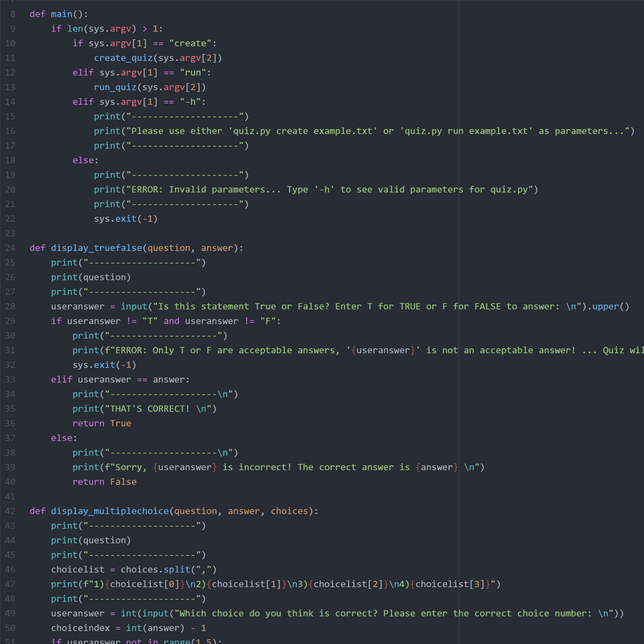This screenshot has width=644, height=644.
Task: Click 'else:' keyword on line 37
Action: [x=64, y=438]
